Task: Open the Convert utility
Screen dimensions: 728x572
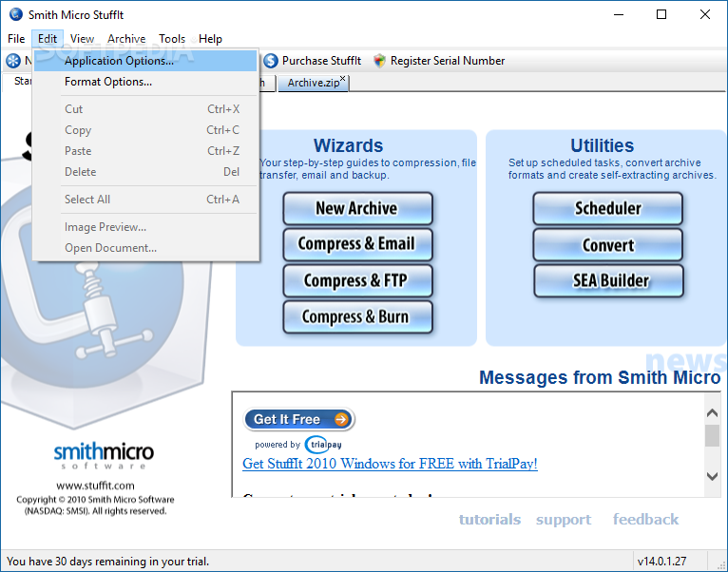Action: 607,244
